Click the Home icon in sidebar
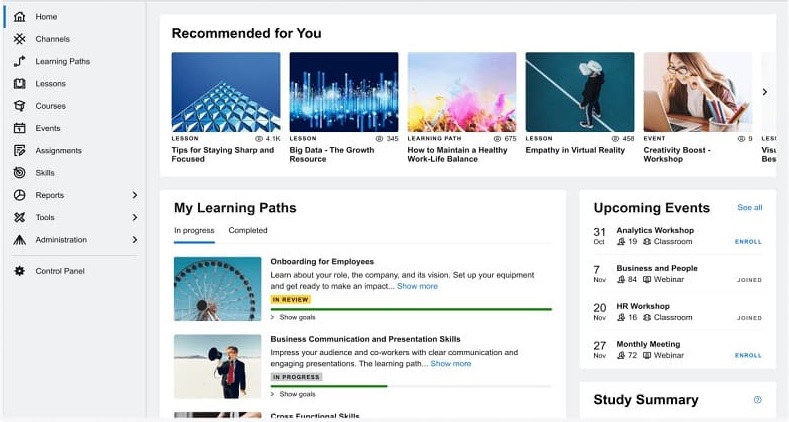This screenshot has width=789, height=422. (19, 17)
